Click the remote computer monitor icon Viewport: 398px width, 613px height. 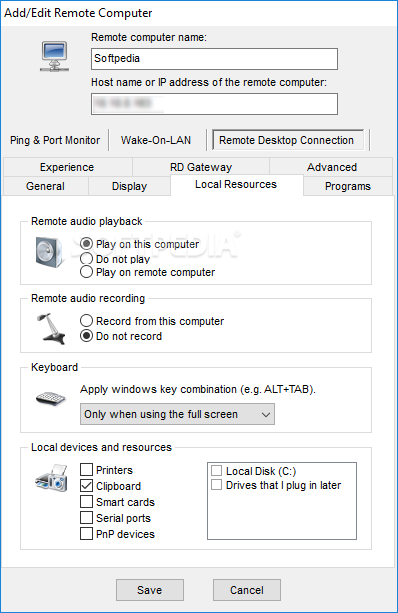(55, 56)
